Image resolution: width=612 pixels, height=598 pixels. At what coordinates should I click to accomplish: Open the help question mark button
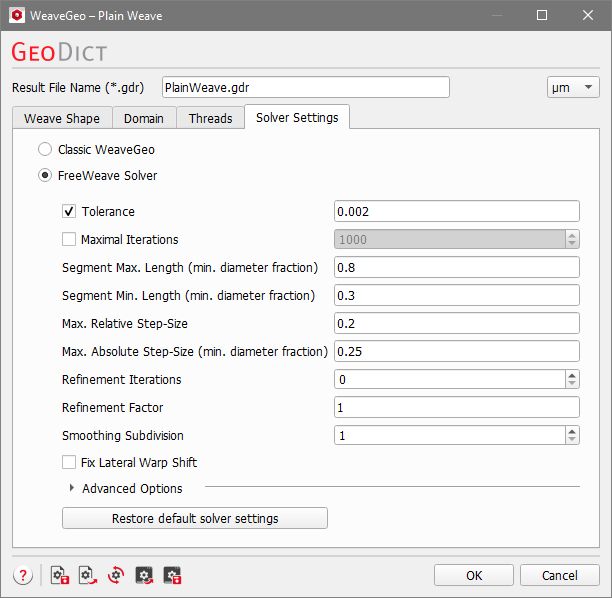[x=23, y=575]
